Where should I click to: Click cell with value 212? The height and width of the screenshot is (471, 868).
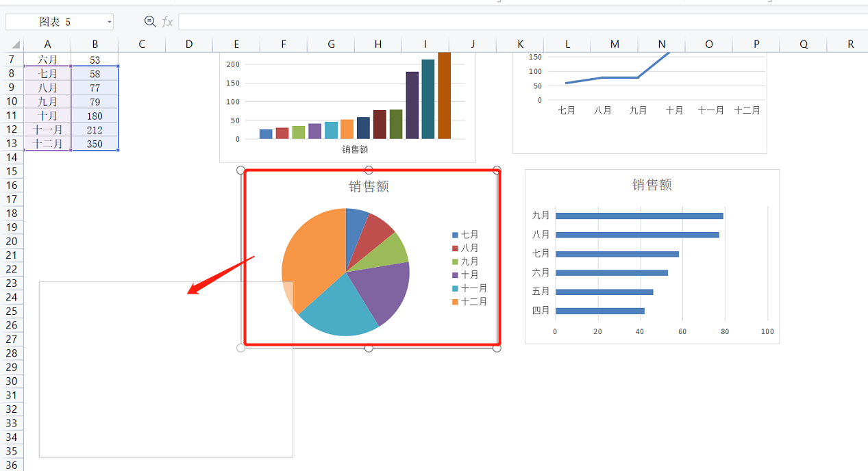(x=95, y=129)
